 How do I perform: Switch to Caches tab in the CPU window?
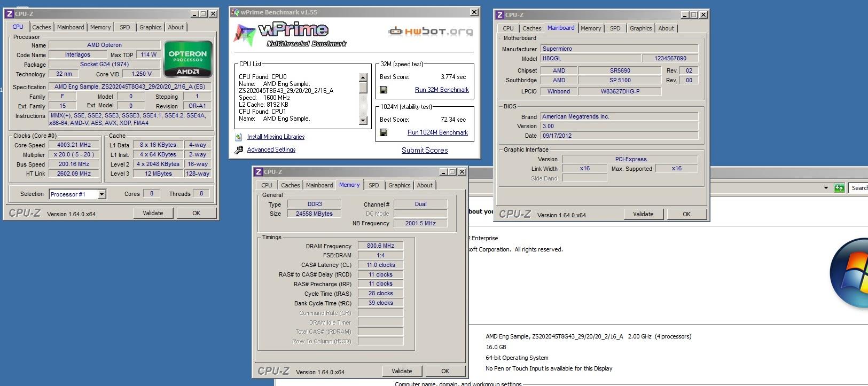click(x=41, y=27)
